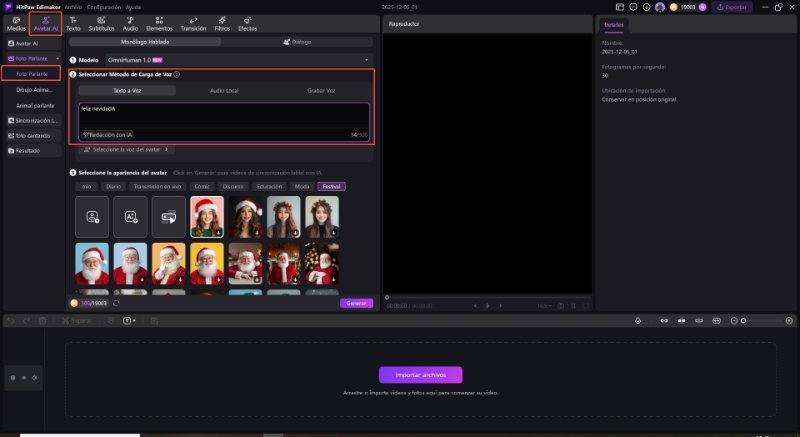Collapse the Foto Parlante sidebar group
The width and height of the screenshot is (800, 437).
coord(57,59)
